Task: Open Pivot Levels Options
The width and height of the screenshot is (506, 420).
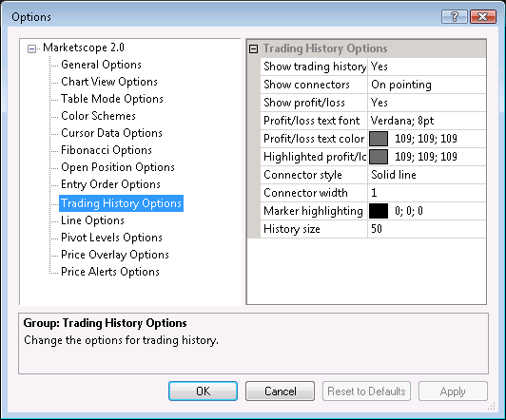Action: 111,238
